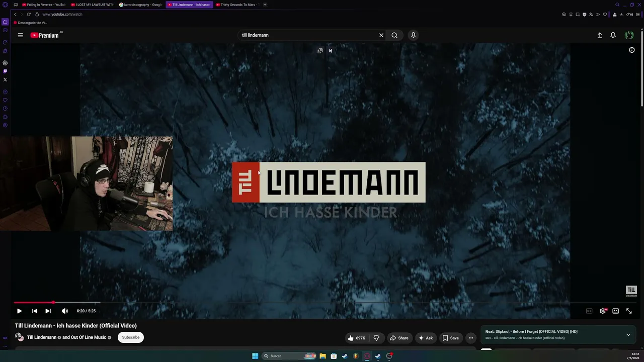This screenshot has height=362, width=644.
Task: Switch to the Thirty Seconds To Mars tab
Action: point(238,5)
